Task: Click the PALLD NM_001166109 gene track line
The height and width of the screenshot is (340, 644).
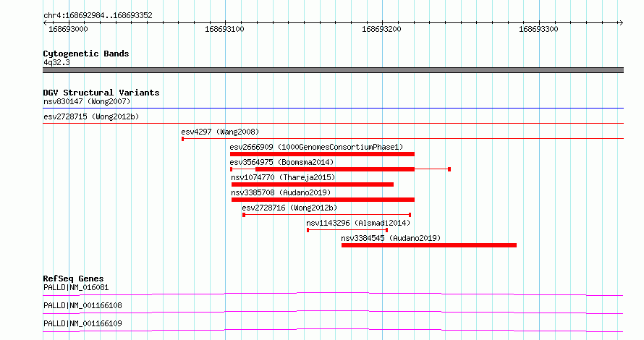Action: coord(333,330)
